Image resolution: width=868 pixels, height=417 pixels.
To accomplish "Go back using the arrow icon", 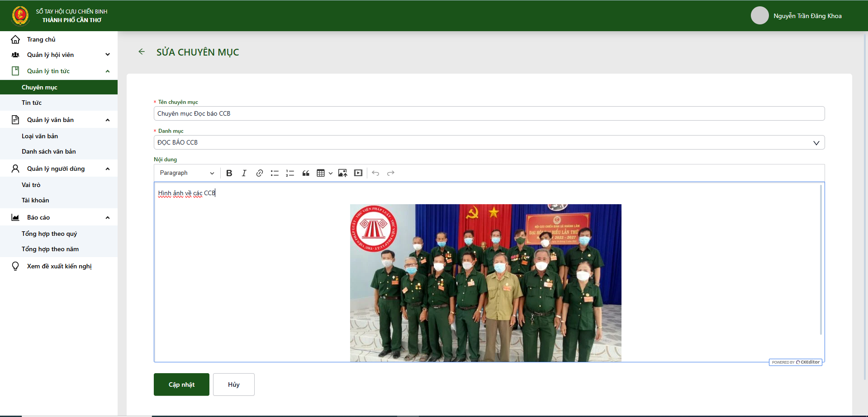I will click(142, 52).
